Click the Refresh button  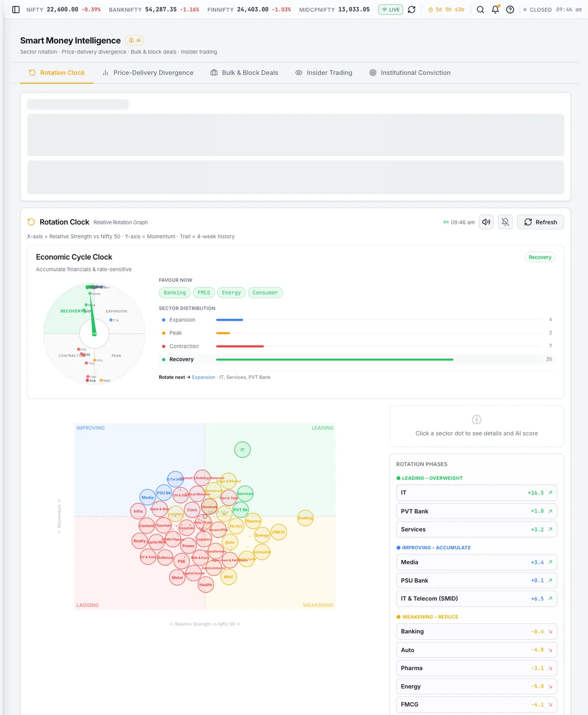click(540, 222)
